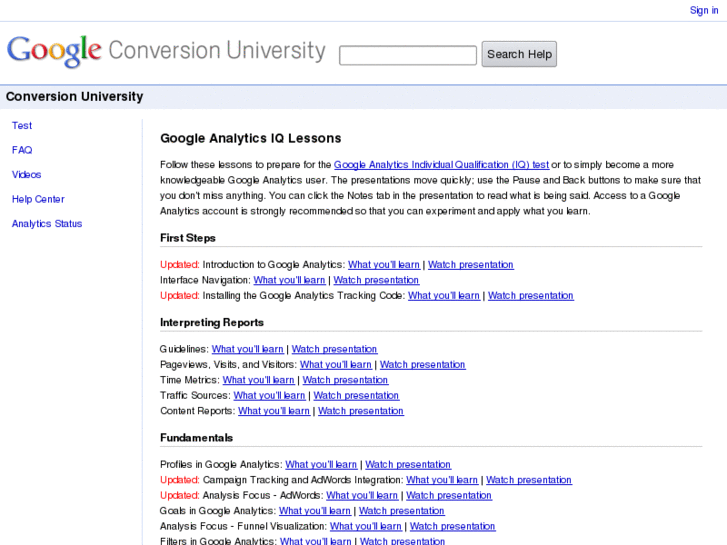This screenshot has height=545, width=727.
Task: Open Help Center sidebar link
Action: pyautogui.click(x=38, y=199)
